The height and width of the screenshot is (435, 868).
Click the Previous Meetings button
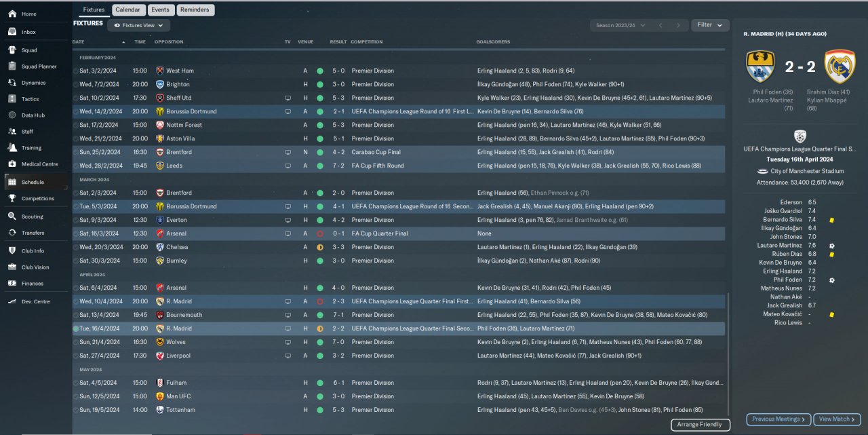778,419
